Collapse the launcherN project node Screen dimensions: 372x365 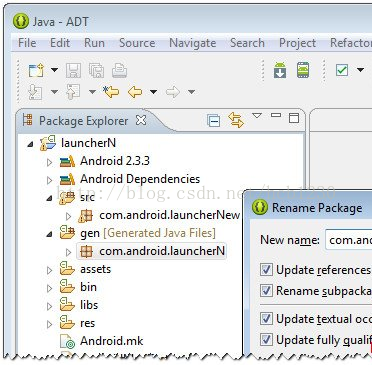pyautogui.click(x=30, y=144)
